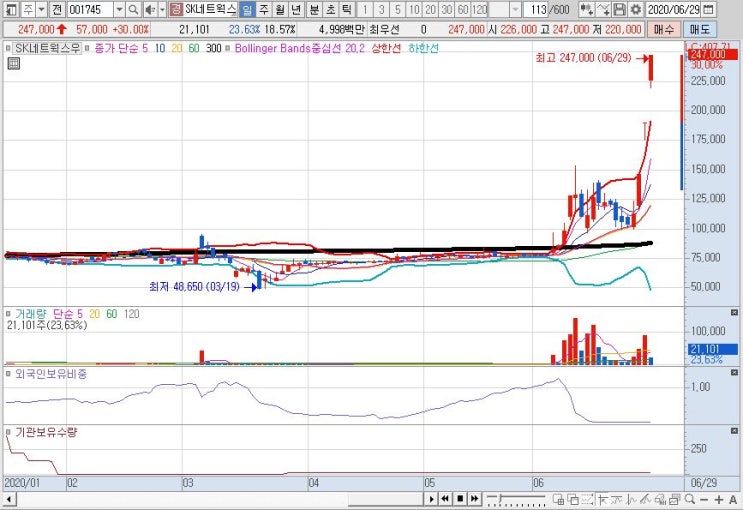743x510 pixels.
Task: Open the calendar date picker icon
Action: (x=708, y=9)
